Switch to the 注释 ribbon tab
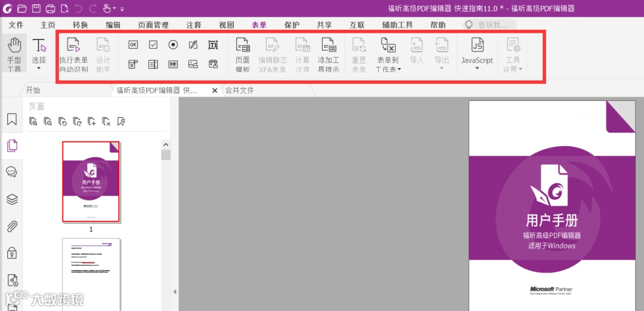Screen dimensions: 644x311 coord(194,25)
